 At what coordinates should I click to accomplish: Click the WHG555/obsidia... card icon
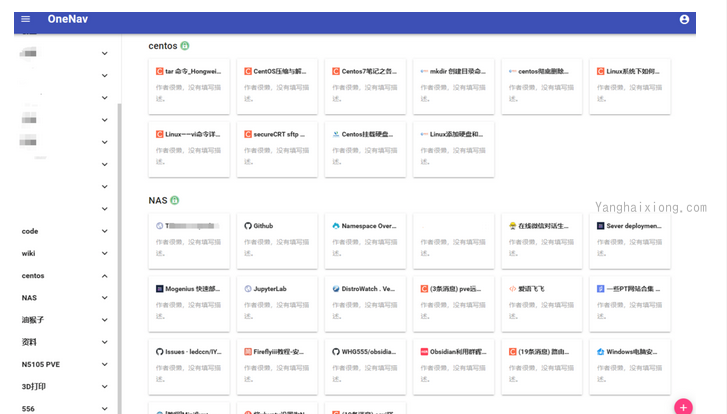pos(336,352)
